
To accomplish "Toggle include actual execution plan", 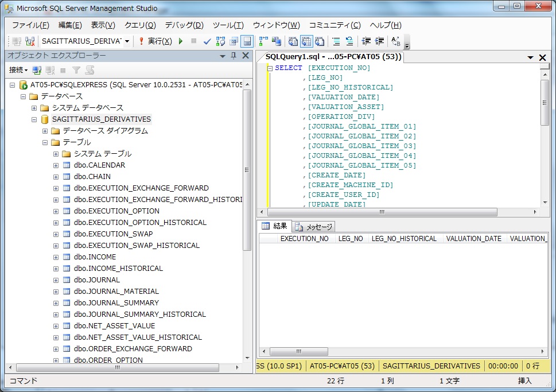I will [263, 41].
